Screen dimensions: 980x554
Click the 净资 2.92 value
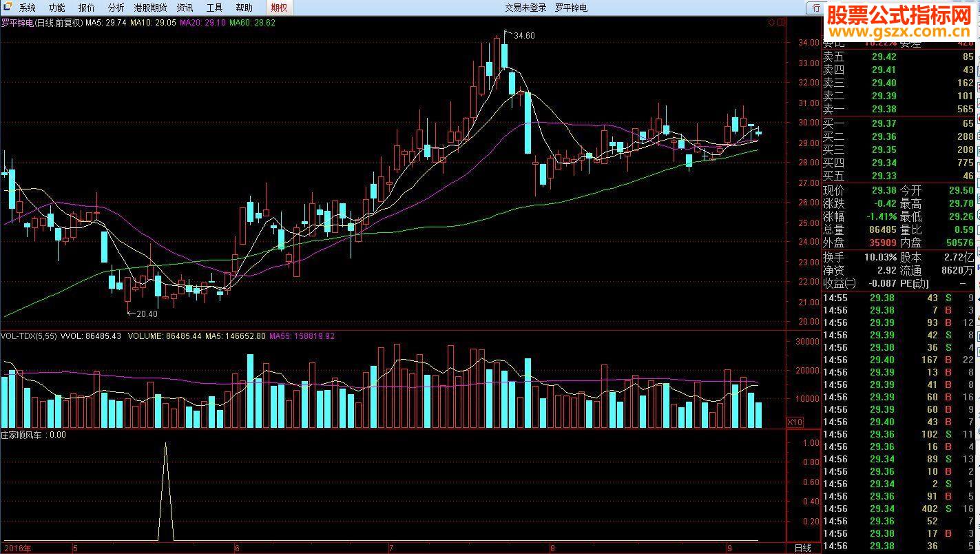coord(886,270)
